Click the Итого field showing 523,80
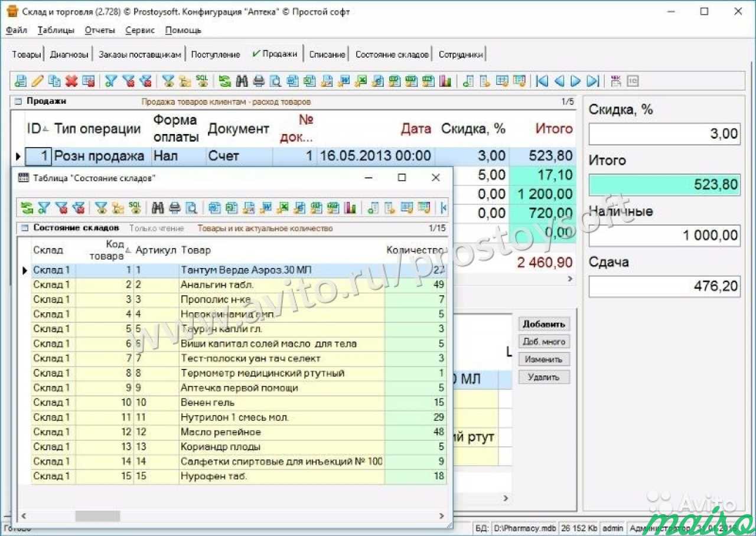Image resolution: width=756 pixels, height=536 pixels. 664,185
